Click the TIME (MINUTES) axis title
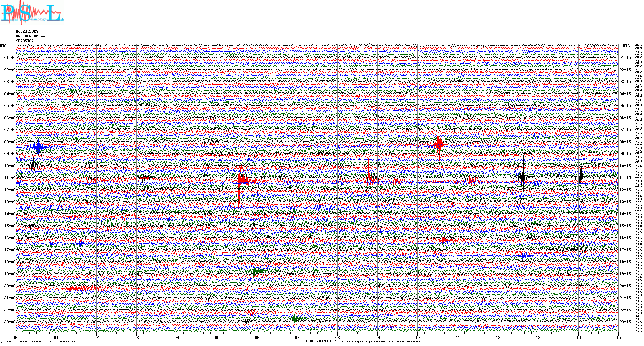The height and width of the screenshot is (346, 644). 321,341
